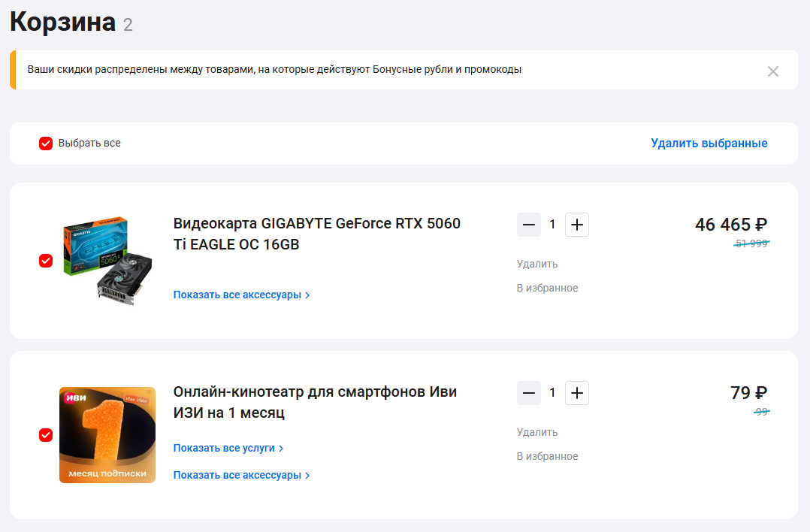
Task: Click 'Удалить' under the Иви subscription
Action: (x=537, y=432)
